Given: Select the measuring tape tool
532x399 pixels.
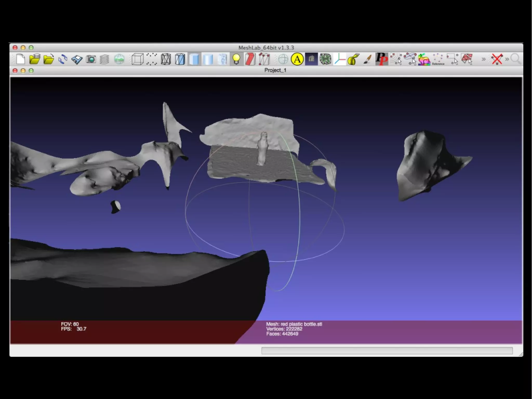Looking at the screenshot, I should (x=354, y=59).
